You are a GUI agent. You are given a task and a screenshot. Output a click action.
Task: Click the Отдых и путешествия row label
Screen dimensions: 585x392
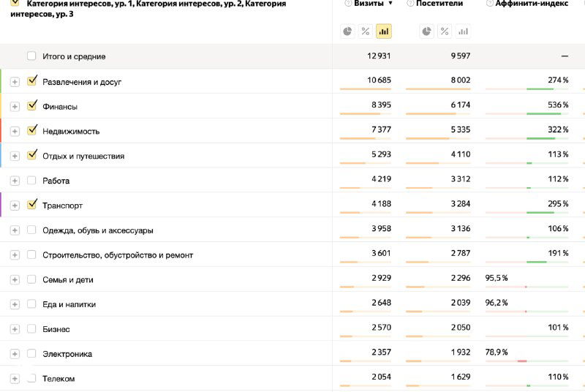(83, 156)
